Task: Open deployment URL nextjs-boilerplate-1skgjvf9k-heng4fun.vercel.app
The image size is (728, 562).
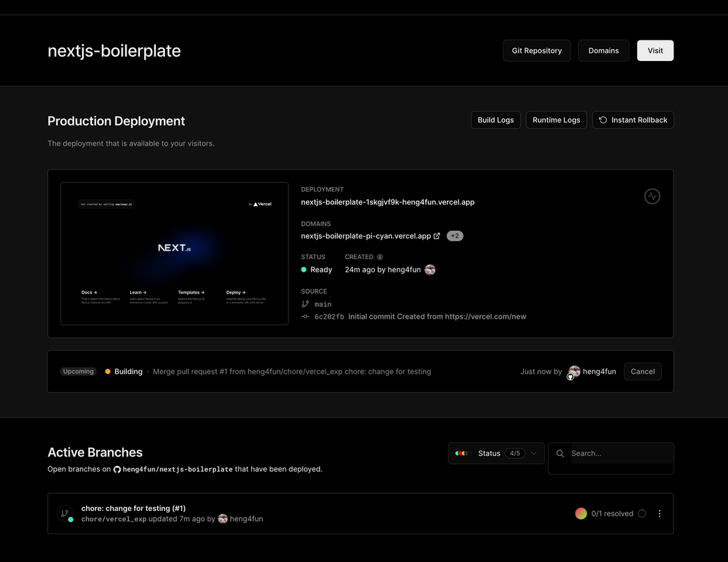Action: [388, 202]
